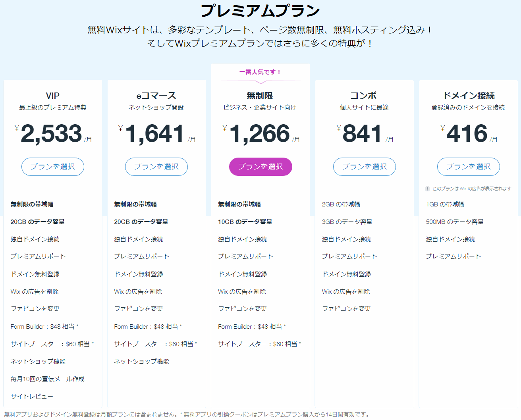Click Form Builder：$48 相当 in VIP plan

(x=44, y=327)
